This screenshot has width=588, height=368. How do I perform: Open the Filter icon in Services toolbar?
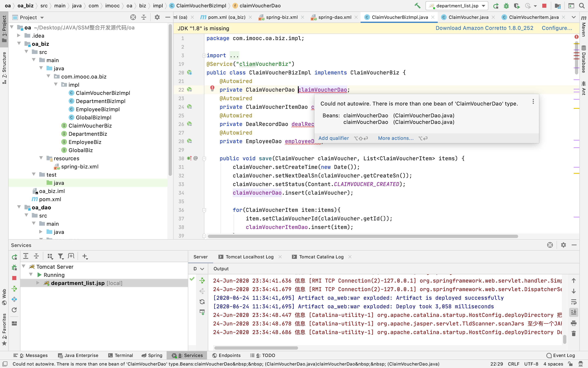click(x=61, y=256)
